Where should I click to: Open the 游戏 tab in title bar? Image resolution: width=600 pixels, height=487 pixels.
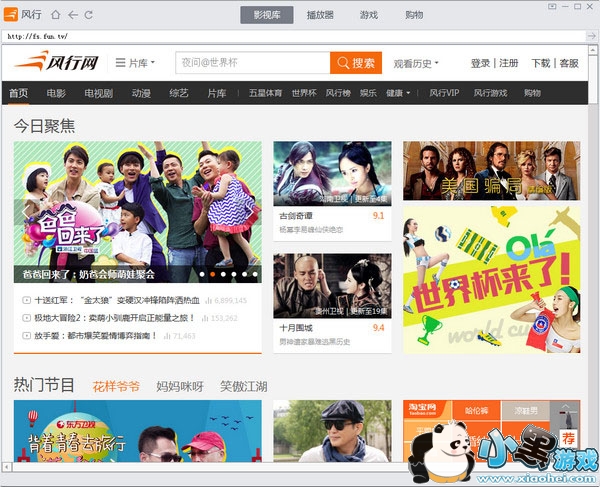(x=369, y=15)
